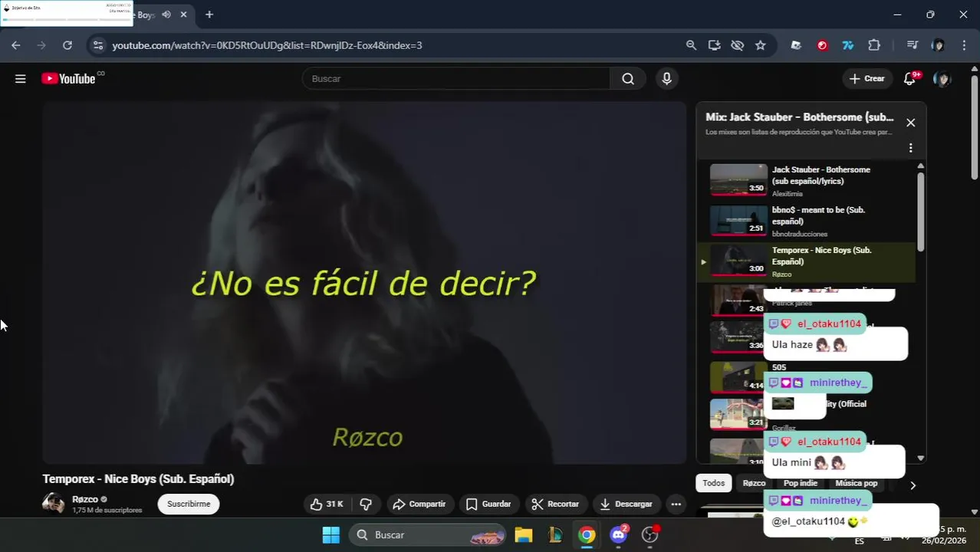Click the Recortar button
This screenshot has width=980, height=552.
[x=555, y=504]
